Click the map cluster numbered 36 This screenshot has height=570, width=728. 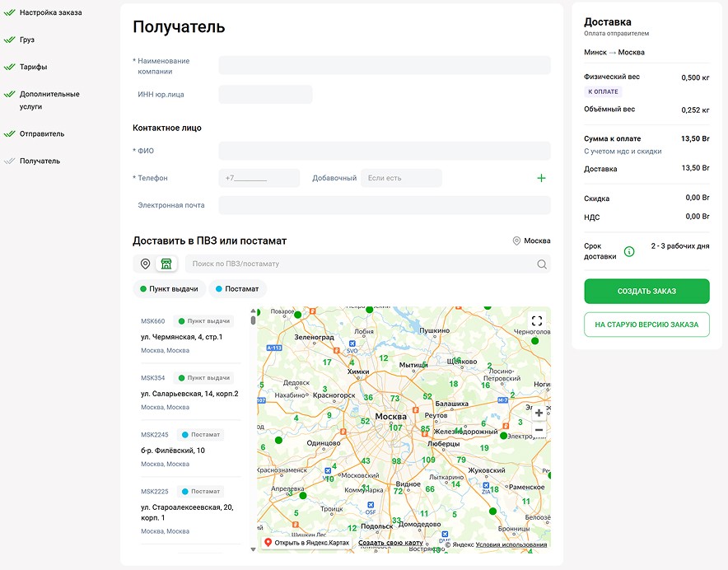(368, 397)
